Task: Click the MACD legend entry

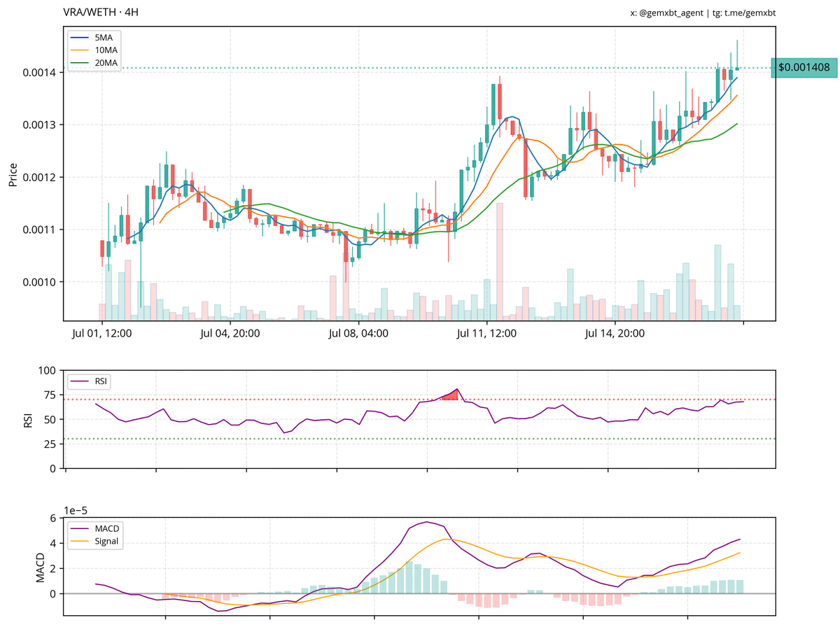Action: (96, 528)
